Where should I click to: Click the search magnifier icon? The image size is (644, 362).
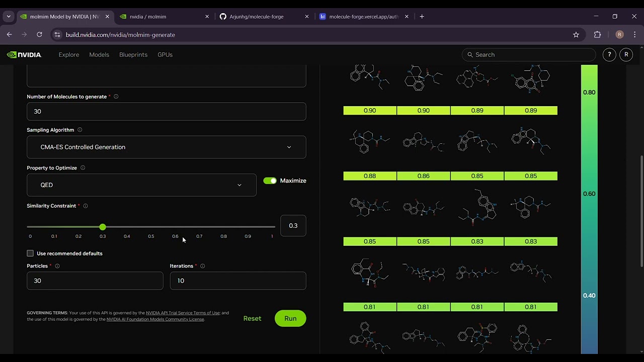(470, 55)
